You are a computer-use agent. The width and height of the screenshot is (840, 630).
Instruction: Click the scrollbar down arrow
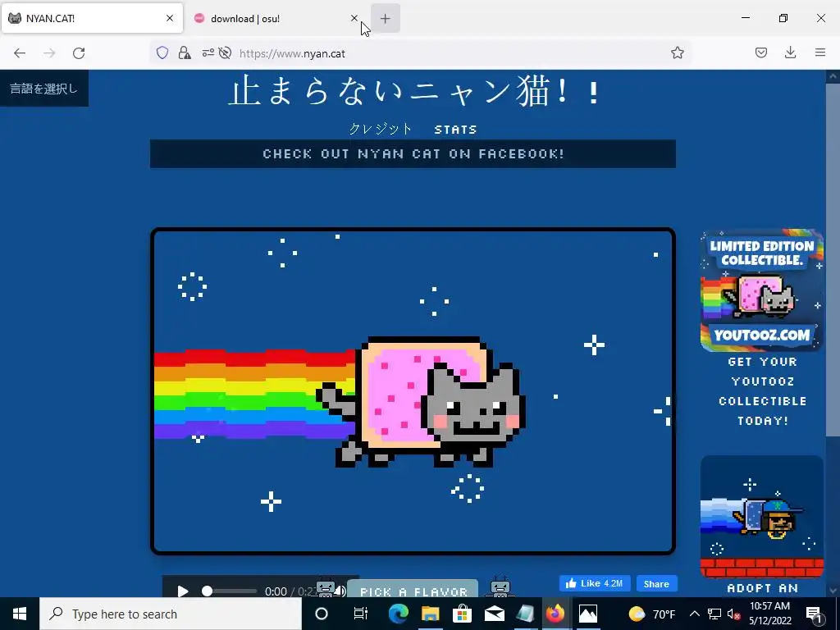click(833, 591)
